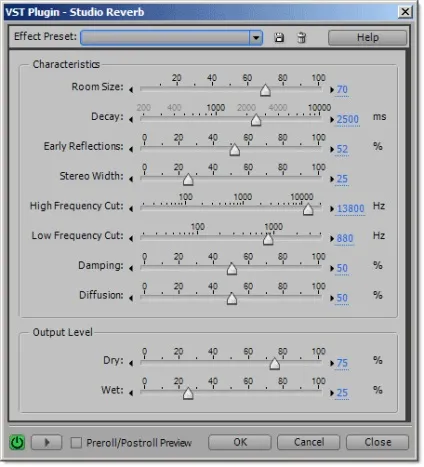This screenshot has width=424, height=467.
Task: Click the Early Reflections slider handle
Action: tap(235, 150)
